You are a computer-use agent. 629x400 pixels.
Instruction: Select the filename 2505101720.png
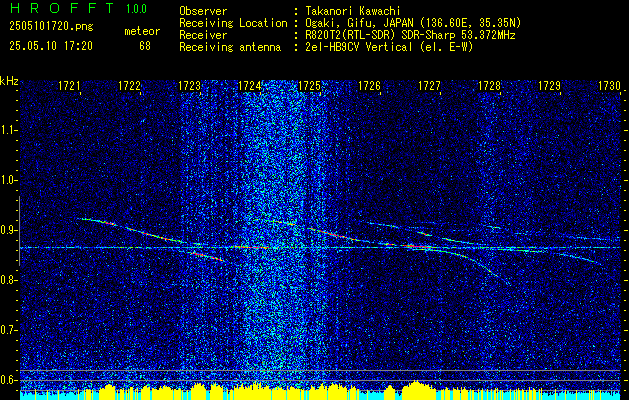pos(51,27)
